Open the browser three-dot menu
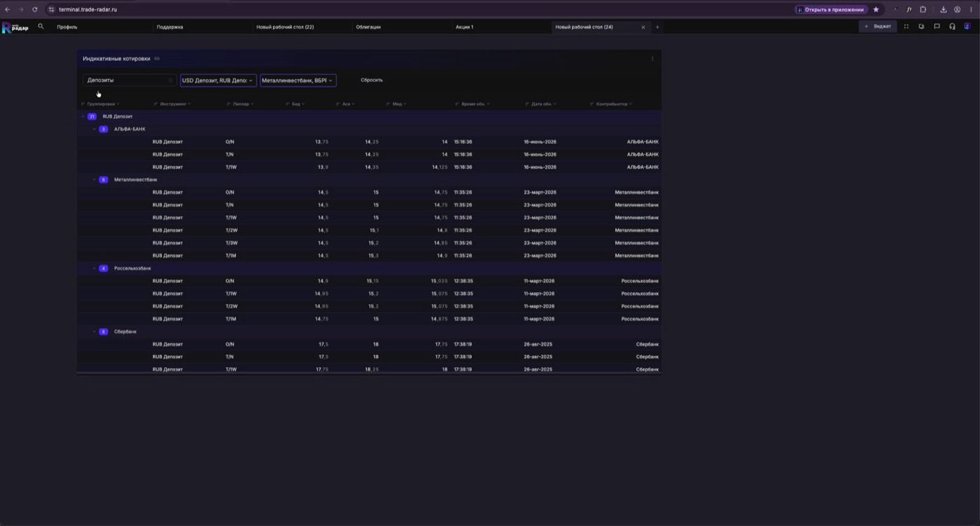Viewport: 980px width, 526px height. (x=971, y=10)
